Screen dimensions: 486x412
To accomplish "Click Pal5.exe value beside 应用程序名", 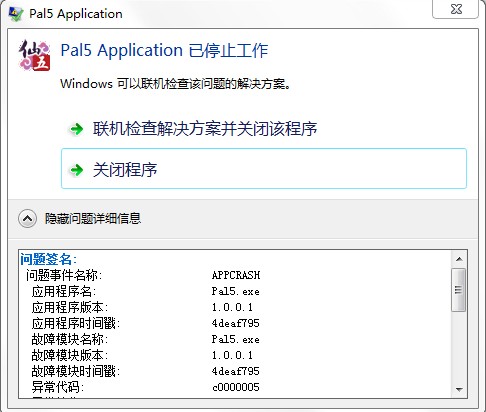I will (235, 291).
